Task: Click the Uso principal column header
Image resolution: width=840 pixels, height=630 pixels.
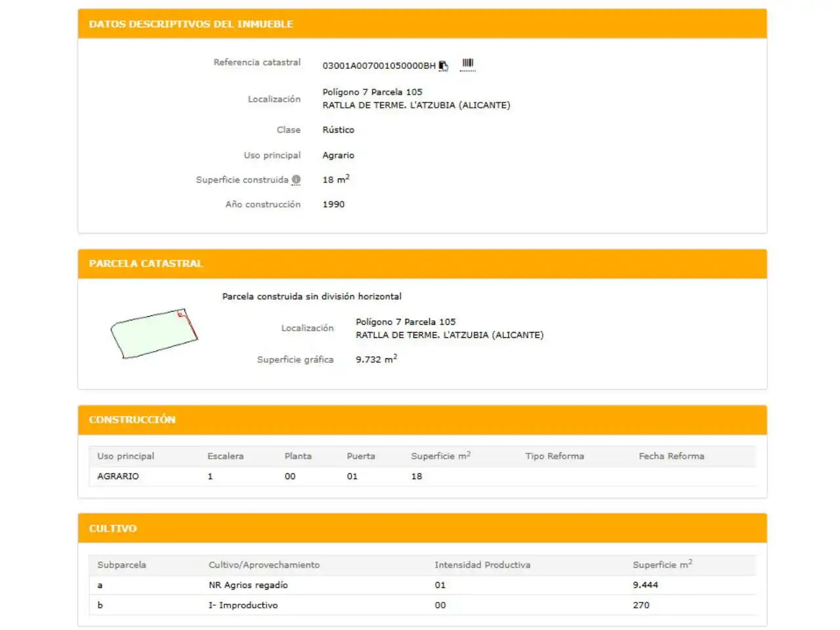Action: [x=125, y=456]
